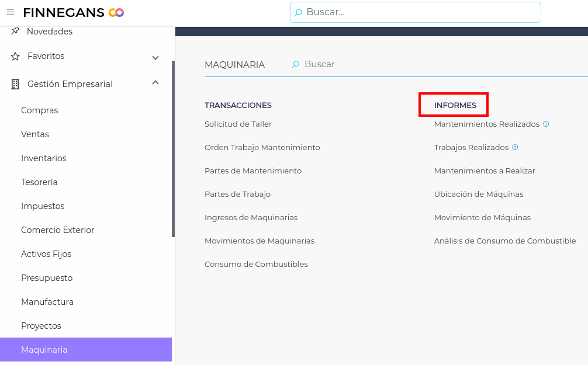This screenshot has height=365, width=588.
Task: Click the Favoritos star icon
Action: click(x=15, y=56)
